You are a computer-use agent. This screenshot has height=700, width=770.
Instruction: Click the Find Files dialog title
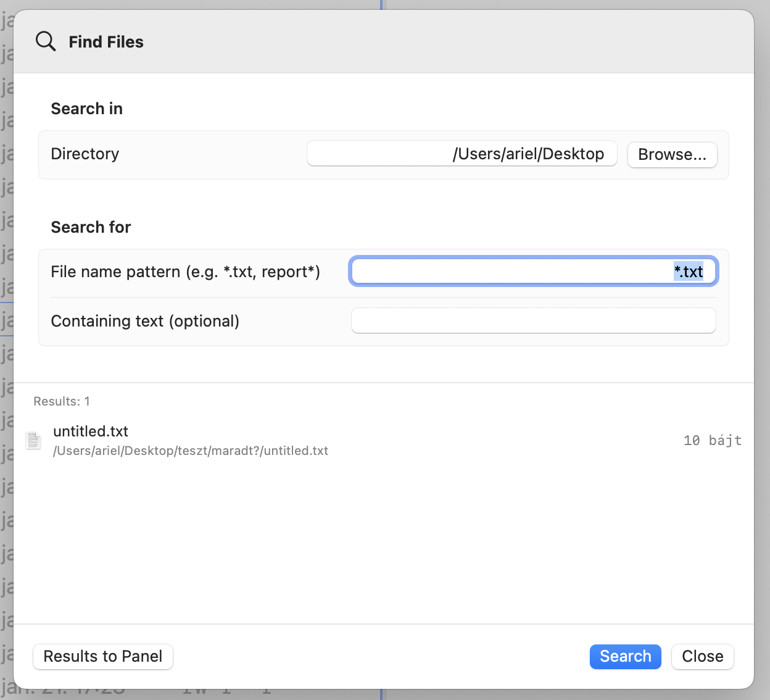106,42
